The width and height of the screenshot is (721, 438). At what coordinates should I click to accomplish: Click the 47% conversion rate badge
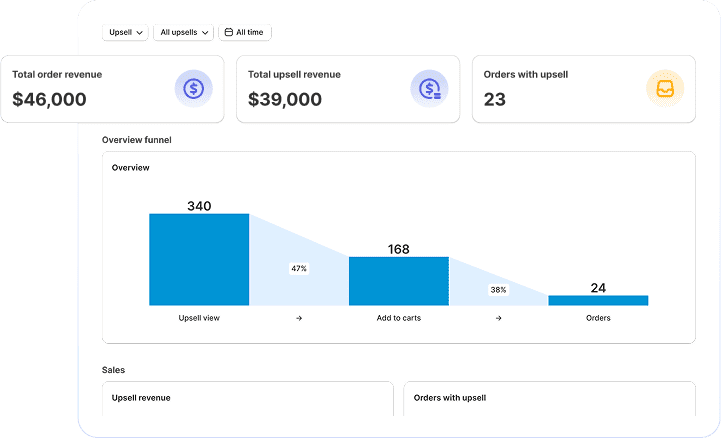pos(299,268)
